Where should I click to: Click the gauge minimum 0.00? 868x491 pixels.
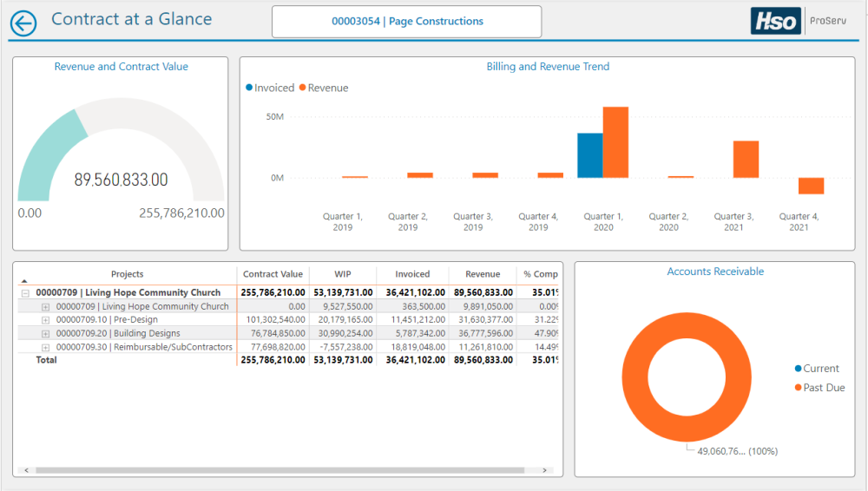[x=30, y=213]
